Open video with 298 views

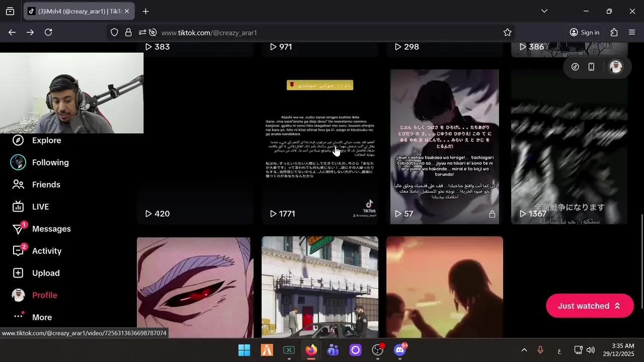click(445, 50)
